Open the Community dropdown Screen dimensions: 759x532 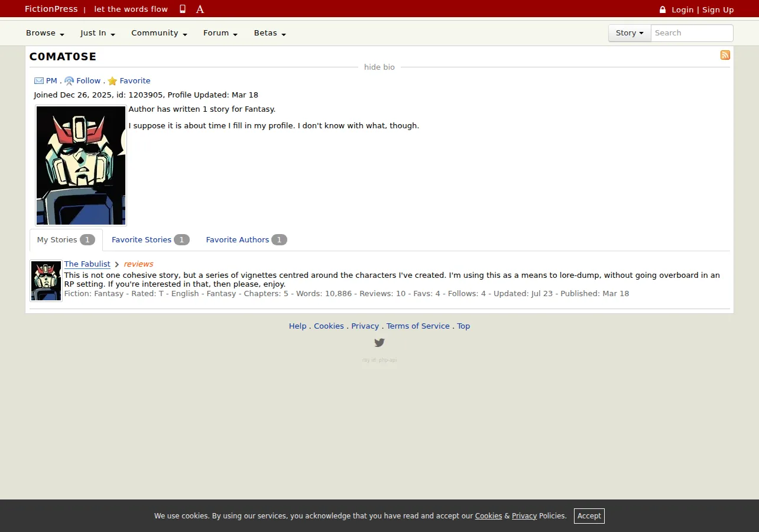pos(159,33)
